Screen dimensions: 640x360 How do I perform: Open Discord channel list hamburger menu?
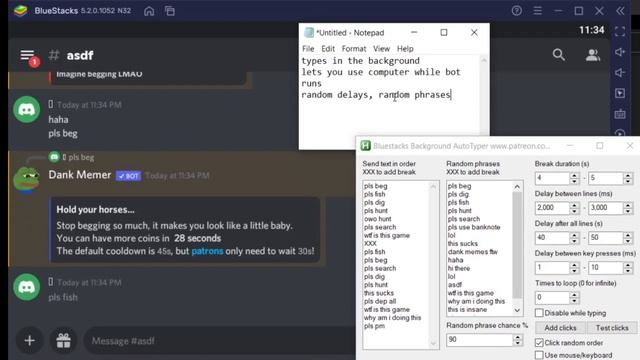click(x=27, y=55)
